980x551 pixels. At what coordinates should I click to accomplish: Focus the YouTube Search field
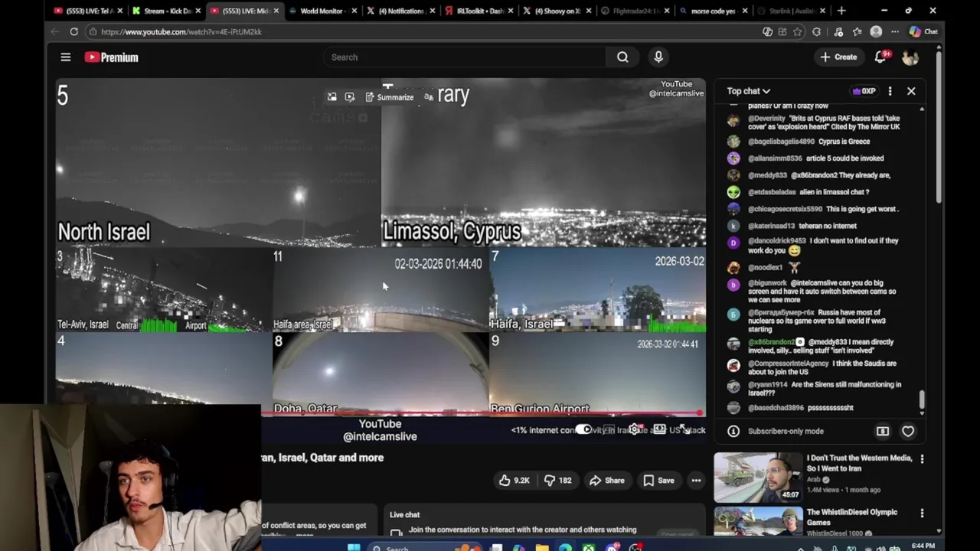pos(464,57)
